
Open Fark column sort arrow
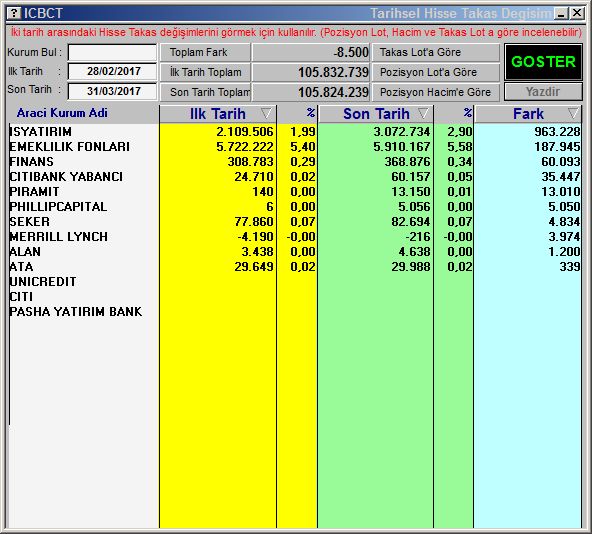[x=573, y=113]
